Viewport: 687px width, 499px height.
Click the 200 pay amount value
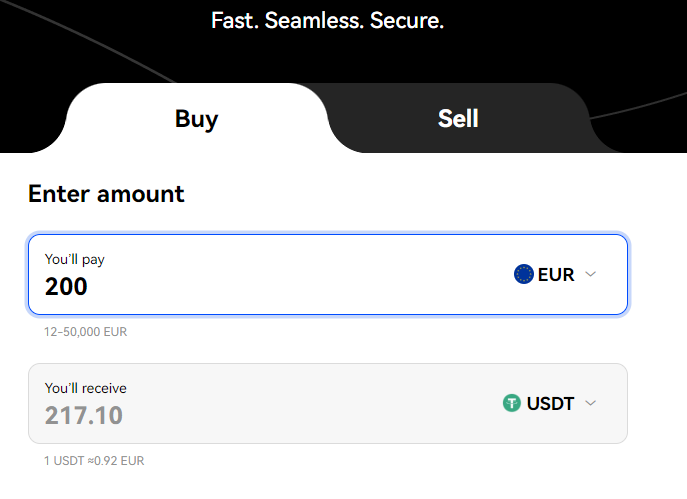(x=66, y=287)
